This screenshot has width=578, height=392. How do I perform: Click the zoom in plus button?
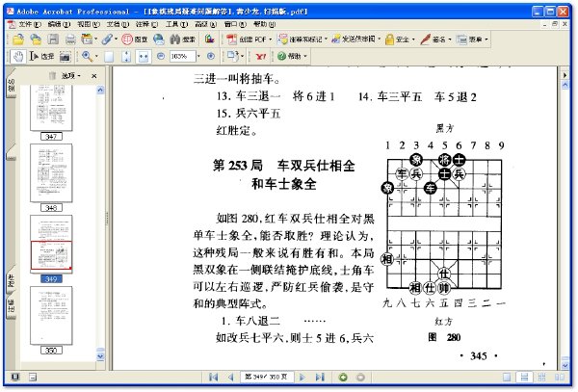tap(211, 57)
